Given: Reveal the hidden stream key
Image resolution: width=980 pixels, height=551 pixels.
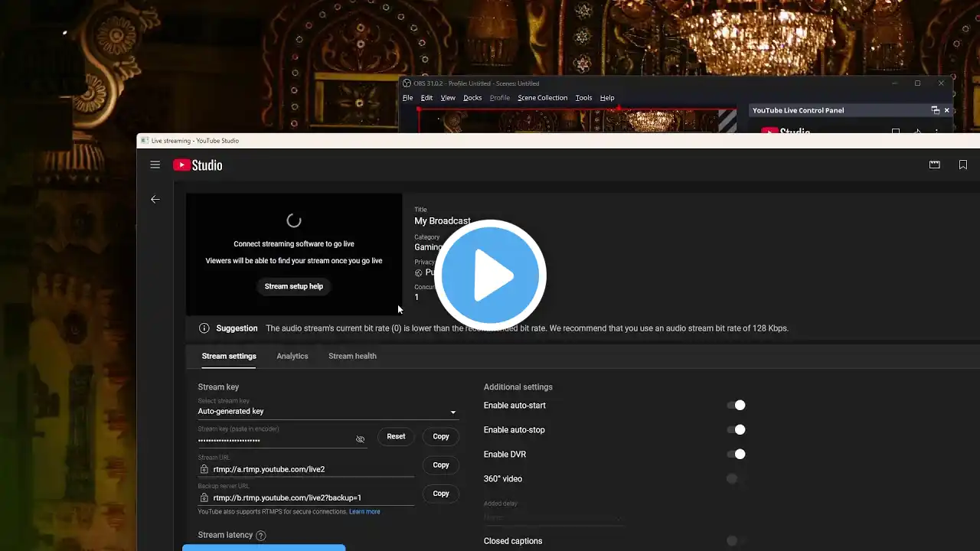Looking at the screenshot, I should click(x=361, y=439).
